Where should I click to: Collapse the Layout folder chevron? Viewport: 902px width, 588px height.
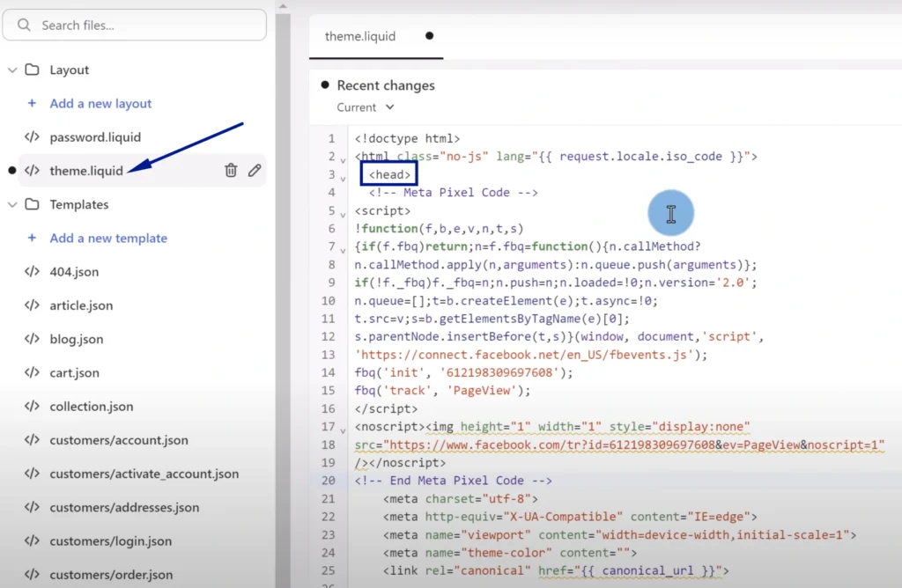[x=12, y=70]
